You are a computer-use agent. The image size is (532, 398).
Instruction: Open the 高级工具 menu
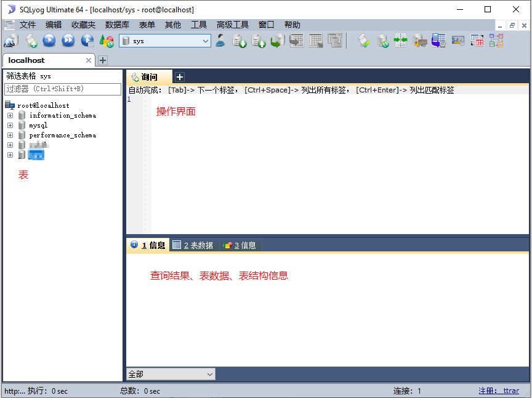click(x=233, y=25)
